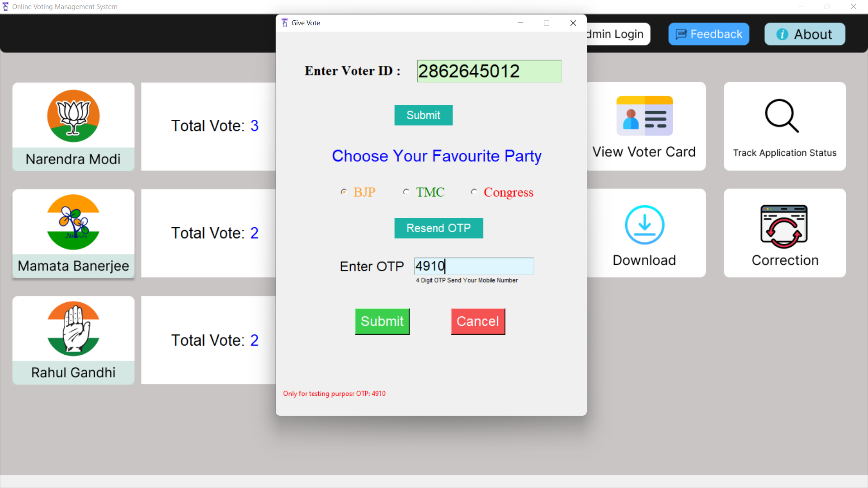
Task: Click the About info icon
Action: coord(782,34)
